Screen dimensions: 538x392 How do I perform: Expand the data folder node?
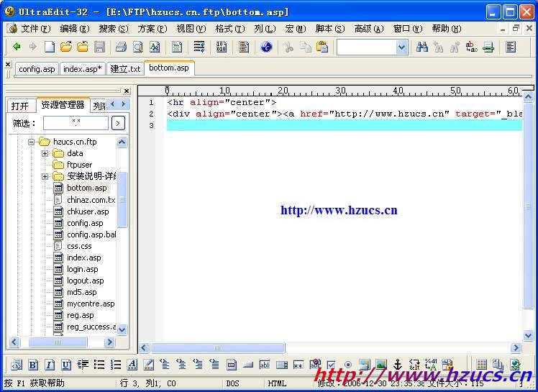click(45, 153)
